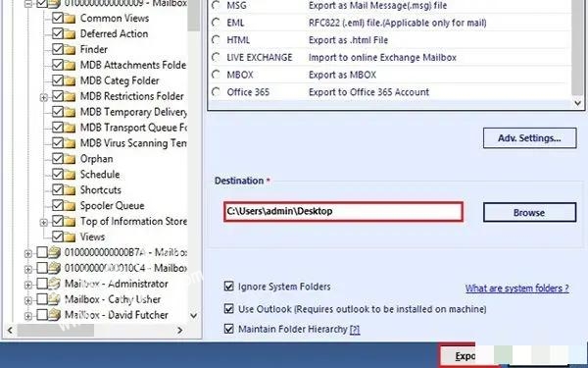Open the Maintain Folder Hierarchy help link
The height and width of the screenshot is (368, 588).
point(355,330)
